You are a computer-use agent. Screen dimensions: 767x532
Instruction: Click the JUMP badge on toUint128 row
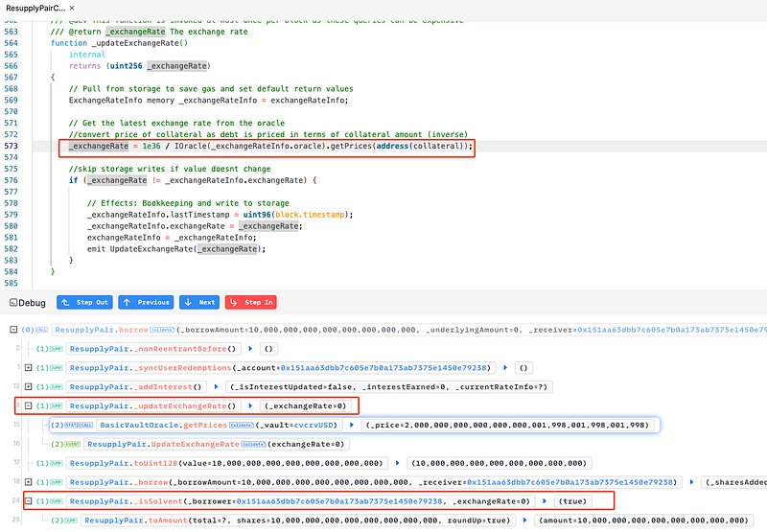(x=54, y=463)
